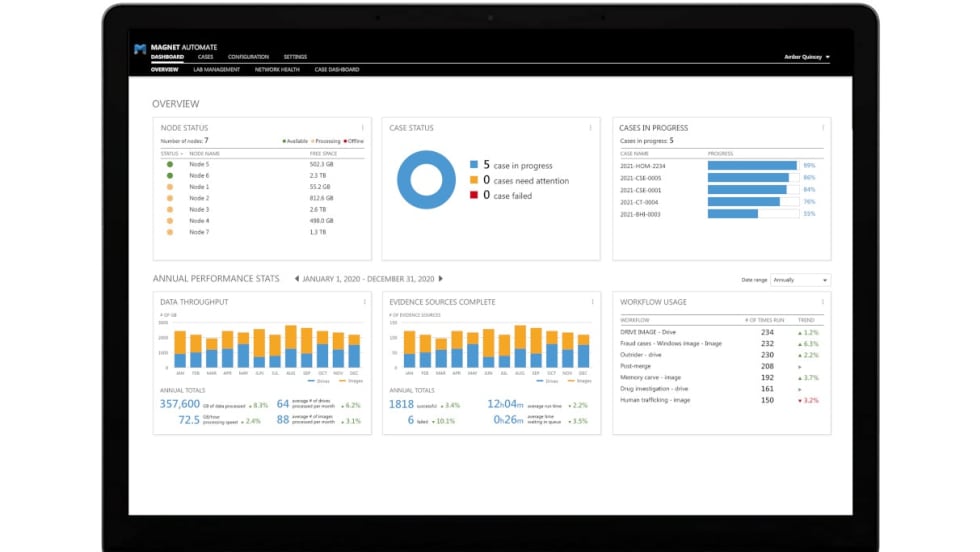Open Data Throughput panel kebab menu
980x552 pixels.
363,301
